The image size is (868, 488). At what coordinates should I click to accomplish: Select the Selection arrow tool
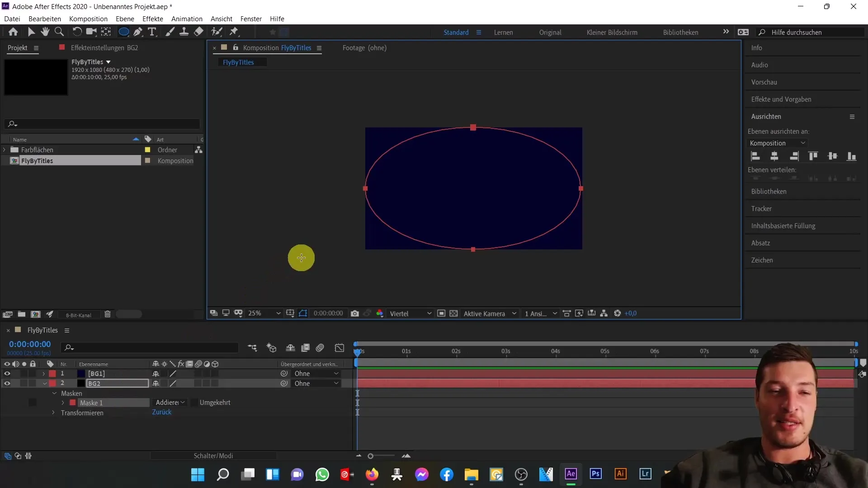coord(31,32)
